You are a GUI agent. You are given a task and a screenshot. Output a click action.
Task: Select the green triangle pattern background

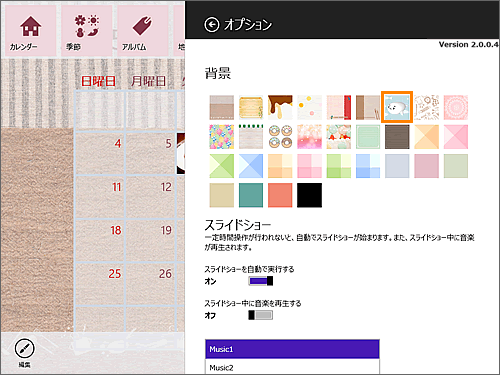tap(222, 166)
